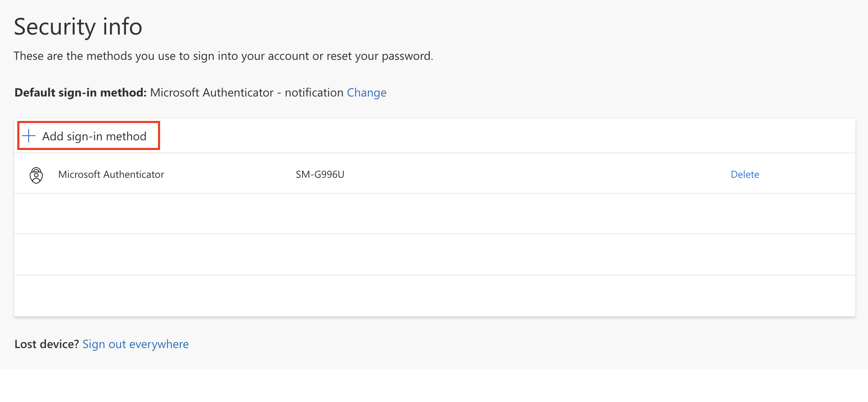The height and width of the screenshot is (402, 868).
Task: Click the gray background right of Security info heading
Action: pos(506,27)
